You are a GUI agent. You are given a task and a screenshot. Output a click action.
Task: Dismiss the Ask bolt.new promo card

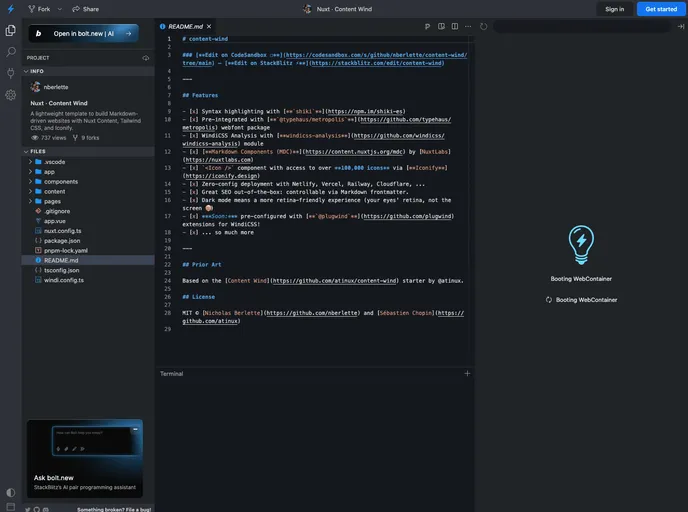[x=136, y=429]
